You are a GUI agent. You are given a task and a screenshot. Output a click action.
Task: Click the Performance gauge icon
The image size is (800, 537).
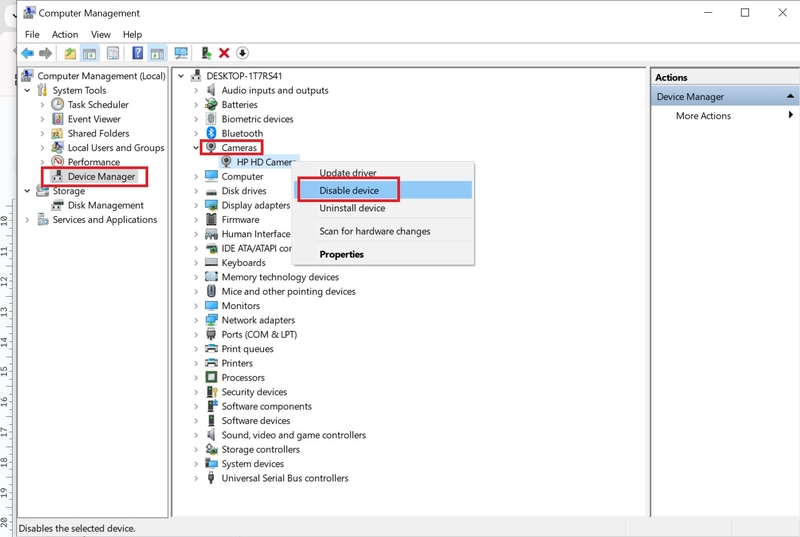pos(58,162)
